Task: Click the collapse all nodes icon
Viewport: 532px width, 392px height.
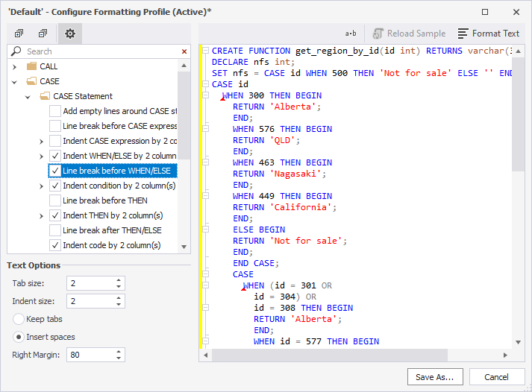Action: (43, 34)
